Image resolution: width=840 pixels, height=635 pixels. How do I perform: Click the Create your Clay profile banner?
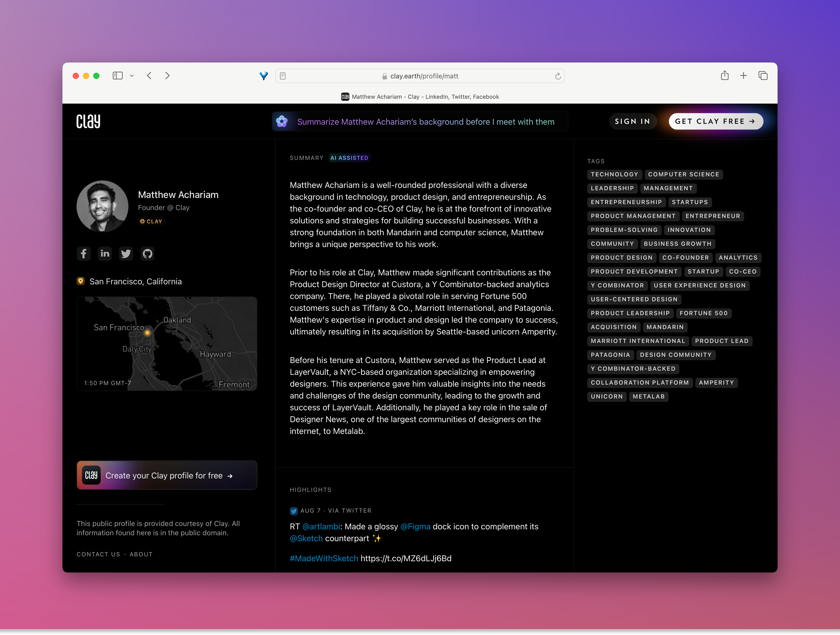coord(167,475)
